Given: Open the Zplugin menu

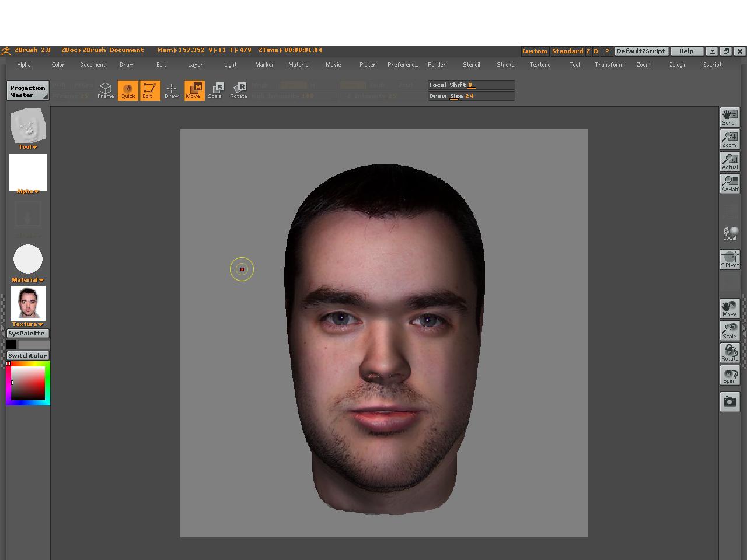Looking at the screenshot, I should (x=678, y=65).
